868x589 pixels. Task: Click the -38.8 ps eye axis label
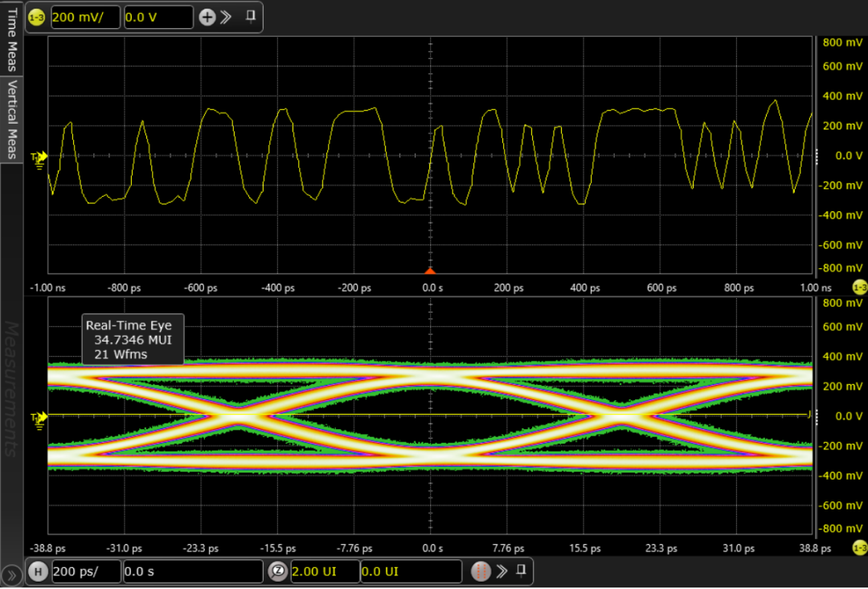click(x=47, y=549)
